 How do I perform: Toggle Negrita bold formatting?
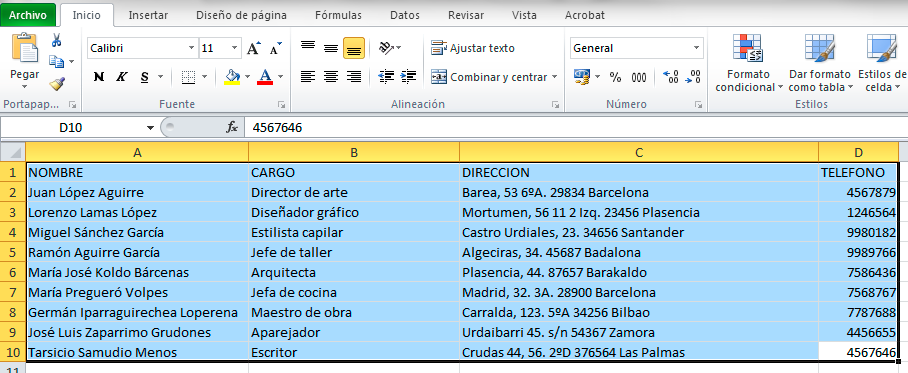[x=99, y=77]
